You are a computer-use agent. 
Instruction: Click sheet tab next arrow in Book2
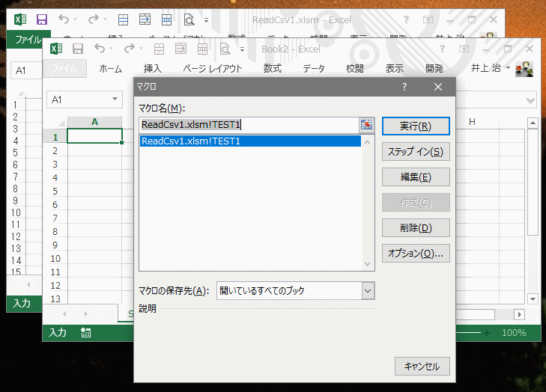click(85, 313)
